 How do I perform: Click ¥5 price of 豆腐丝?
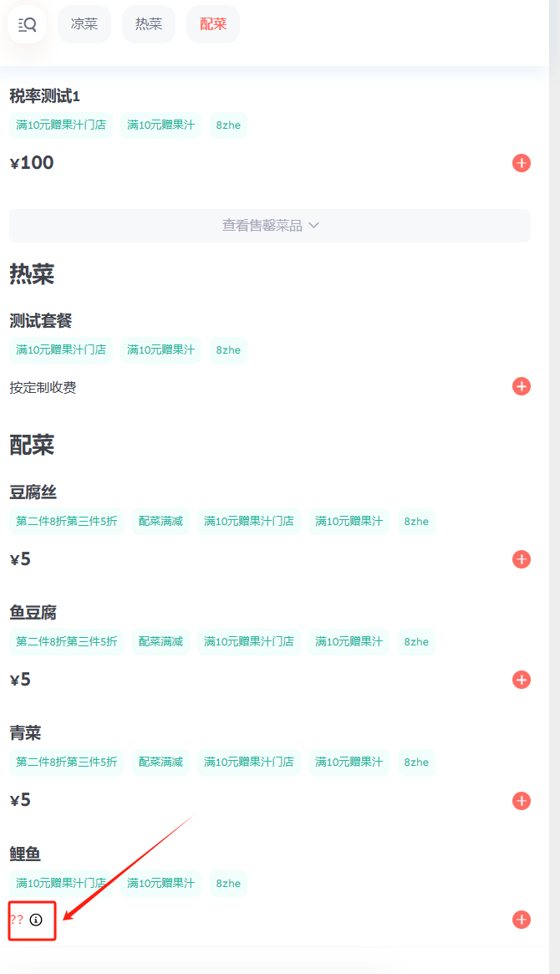pyautogui.click(x=21, y=559)
